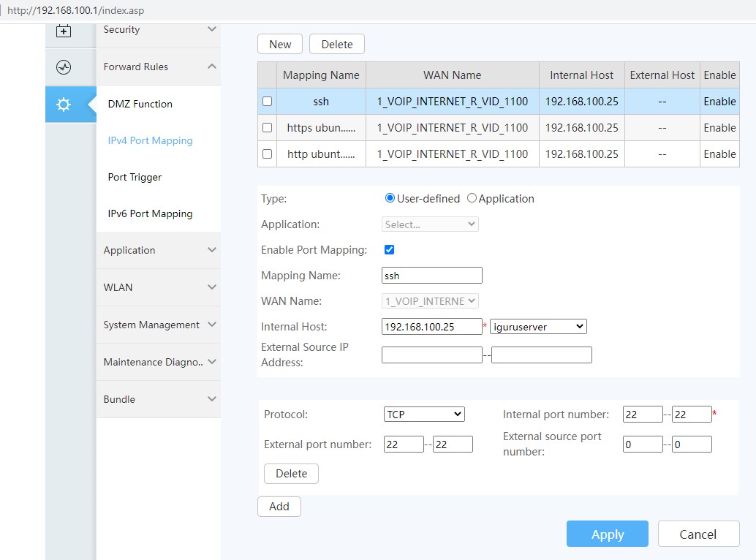Click the external source port start field

tap(643, 444)
